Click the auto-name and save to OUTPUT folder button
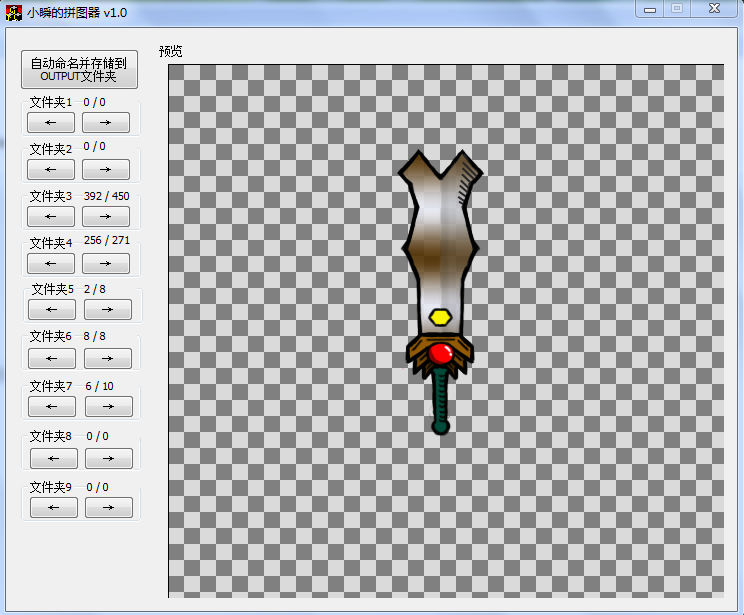The image size is (744, 615). 79,69
